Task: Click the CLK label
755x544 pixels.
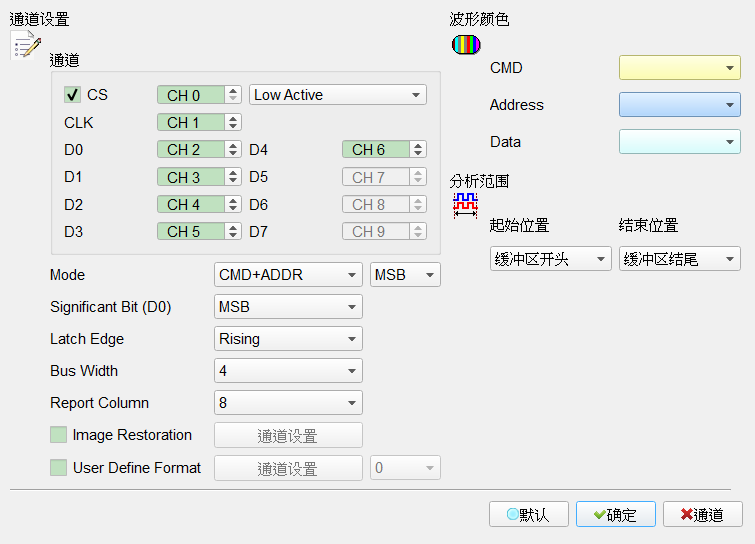Action: [78, 123]
